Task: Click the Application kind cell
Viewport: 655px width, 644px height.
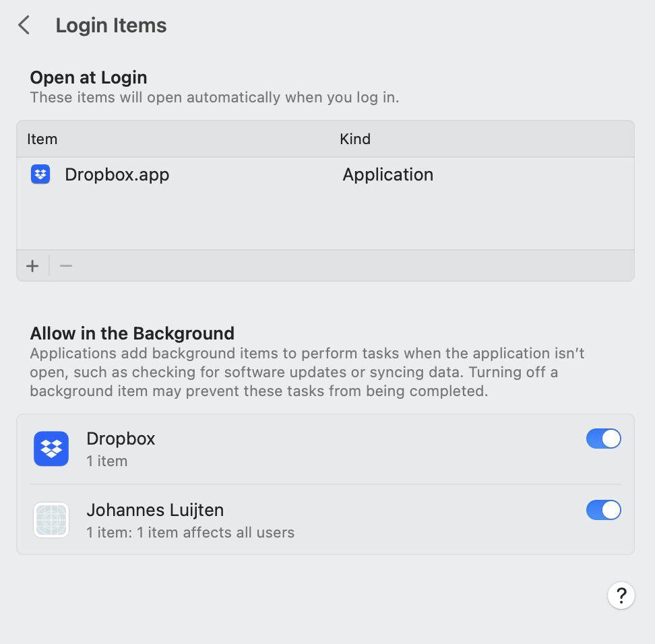Action: coord(388,174)
